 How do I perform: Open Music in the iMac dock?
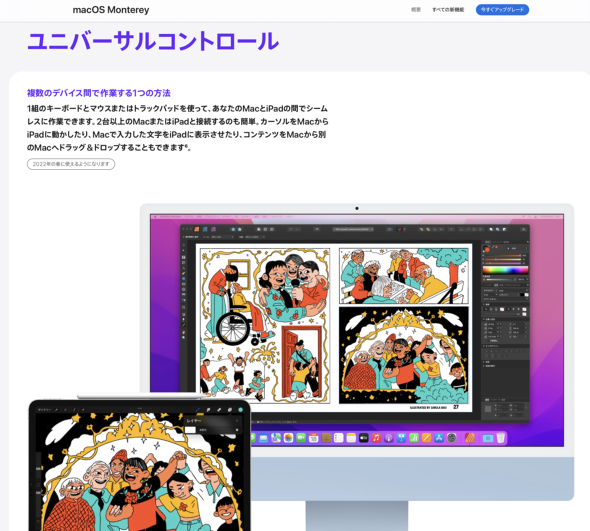tap(376, 438)
